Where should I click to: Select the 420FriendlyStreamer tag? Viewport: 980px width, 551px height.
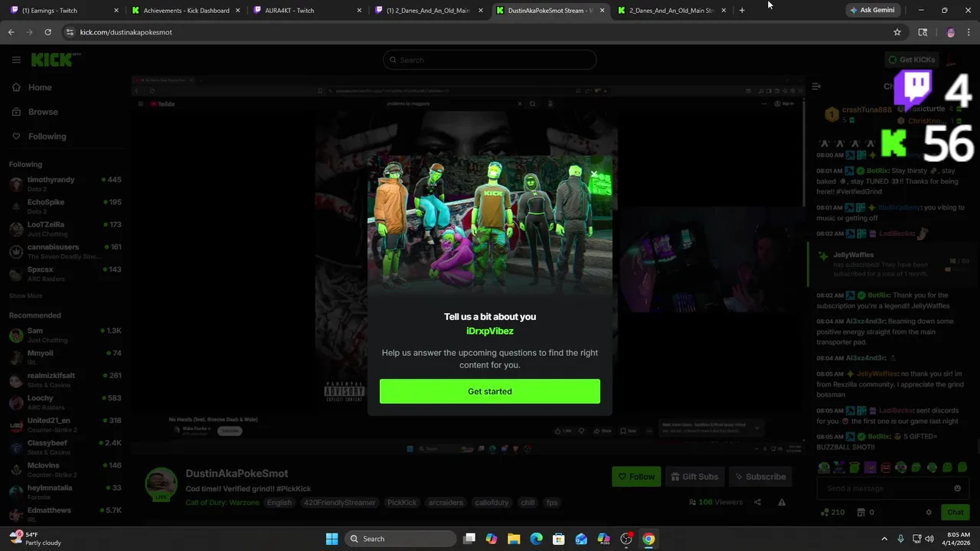point(340,503)
